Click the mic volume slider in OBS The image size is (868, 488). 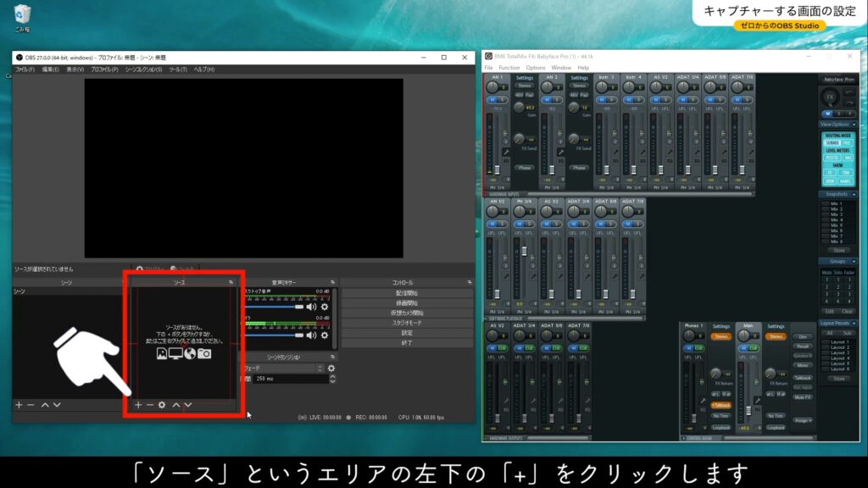pyautogui.click(x=275, y=335)
